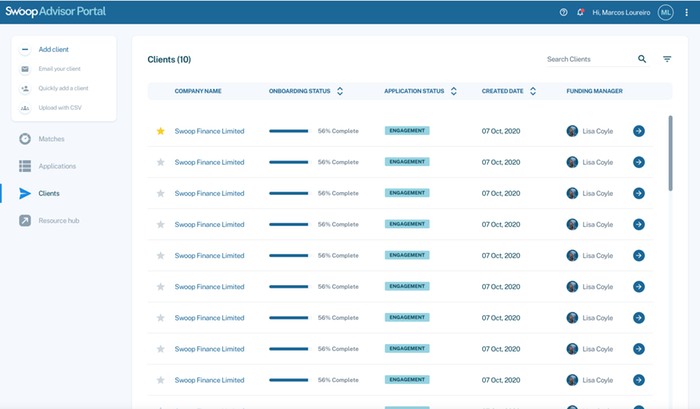Click the Quickly add a client icon
Viewport: 700px width, 409px height.
[25, 88]
